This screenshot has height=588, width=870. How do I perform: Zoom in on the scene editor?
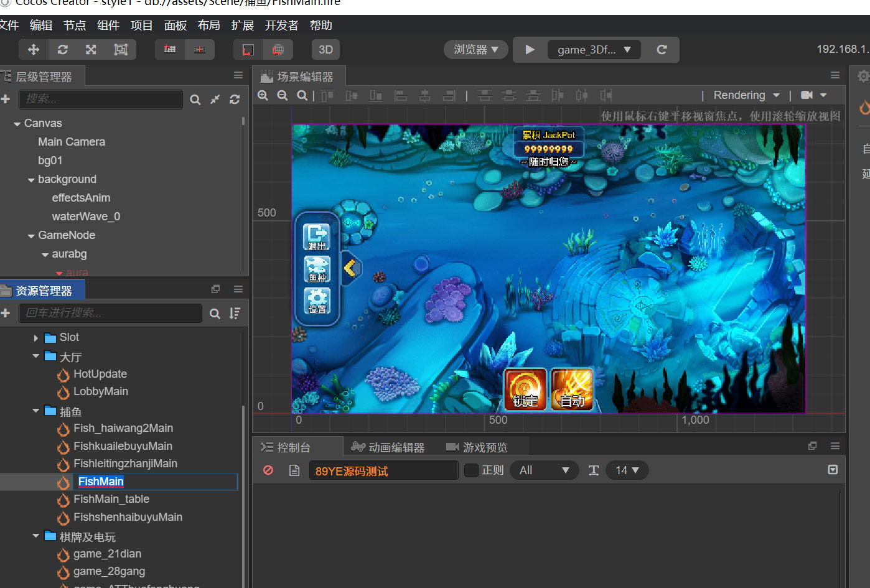[x=263, y=95]
